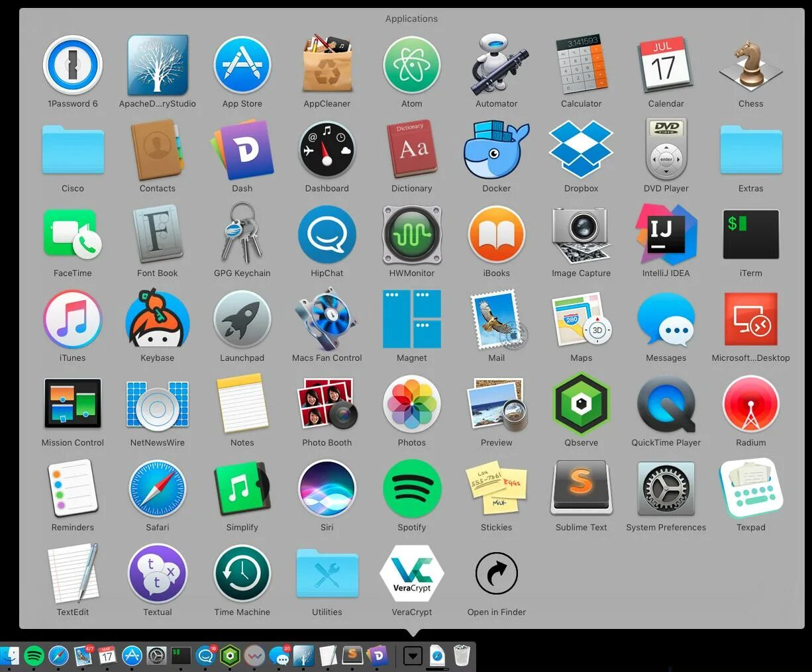The height and width of the screenshot is (672, 812).
Task: Launch IntelliJ IDEA
Action: point(666,235)
